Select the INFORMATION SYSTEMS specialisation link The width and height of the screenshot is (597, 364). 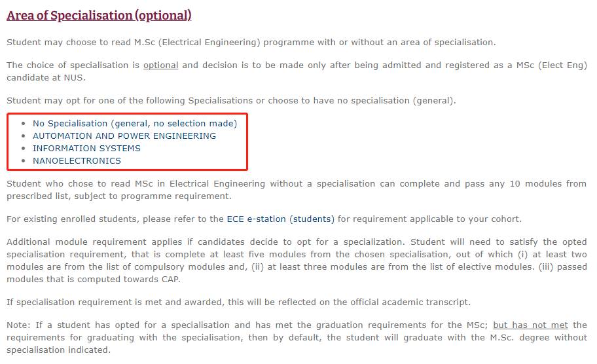pyautogui.click(x=86, y=148)
